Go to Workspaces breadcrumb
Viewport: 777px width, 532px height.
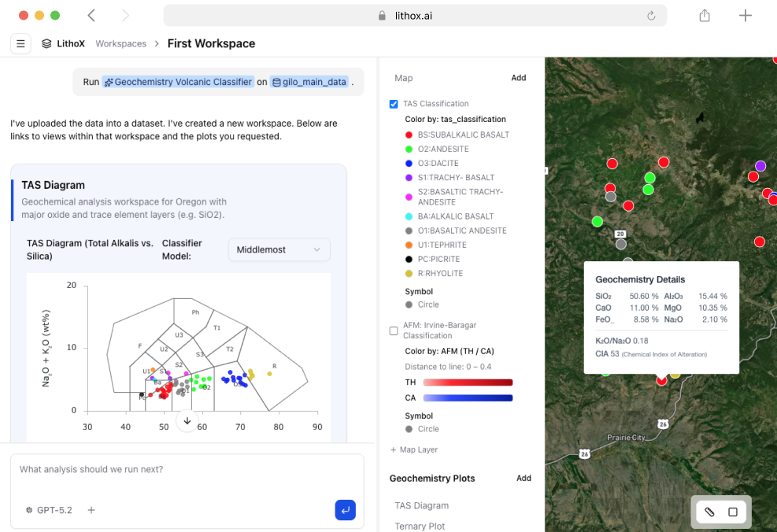pos(120,44)
